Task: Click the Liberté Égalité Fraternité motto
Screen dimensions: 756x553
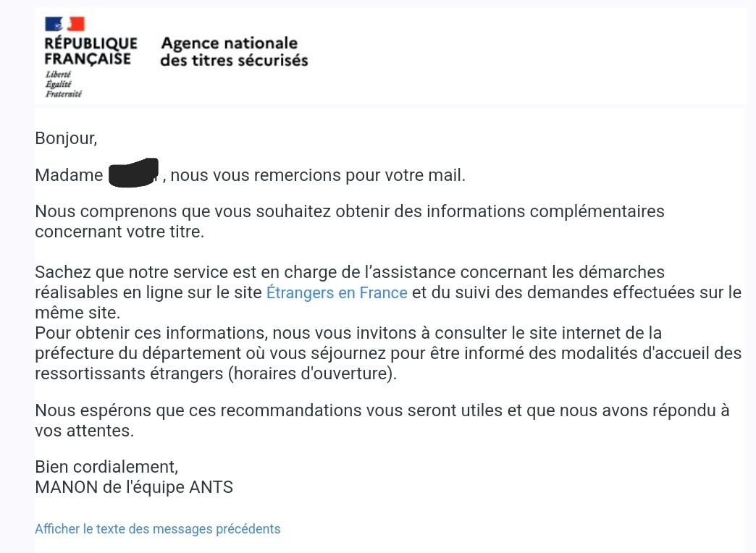Action: [63, 85]
